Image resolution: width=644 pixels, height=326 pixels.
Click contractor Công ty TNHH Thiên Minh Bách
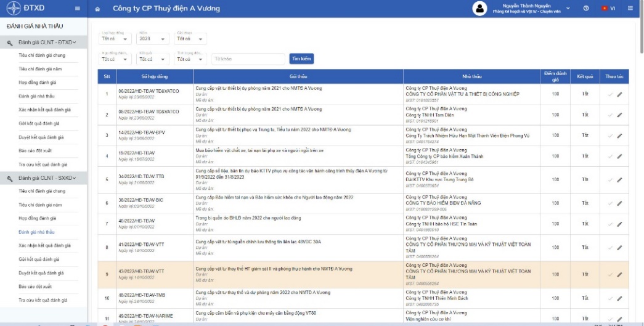(436, 298)
